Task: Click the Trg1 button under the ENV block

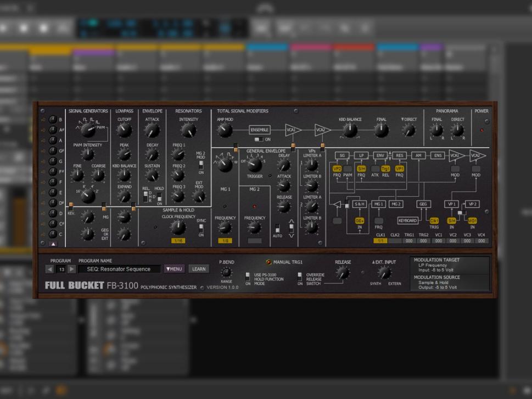Action: 385,168
